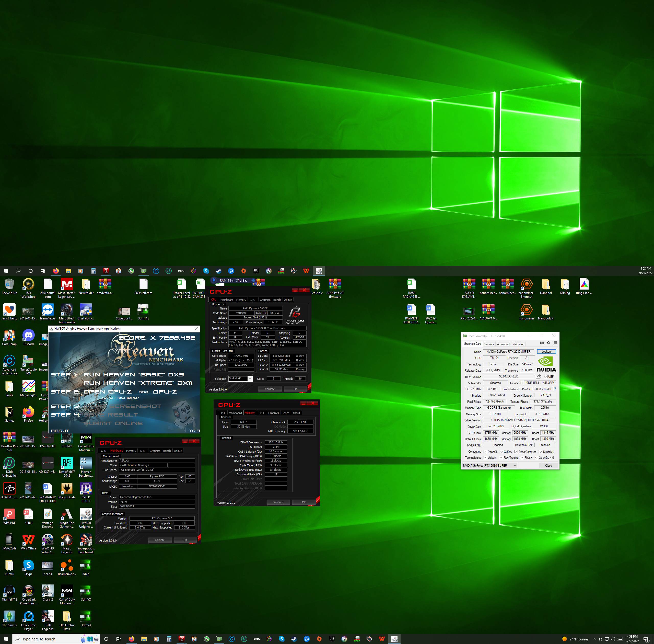
Task: Open Jaxx Liberty desktop icon
Action: tap(9, 312)
